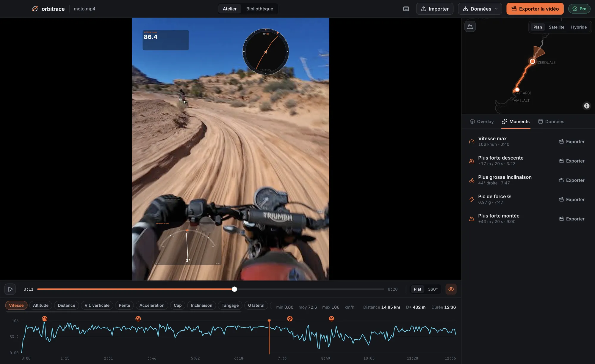Click the Importer button
This screenshot has height=364, width=595.
pos(435,9)
